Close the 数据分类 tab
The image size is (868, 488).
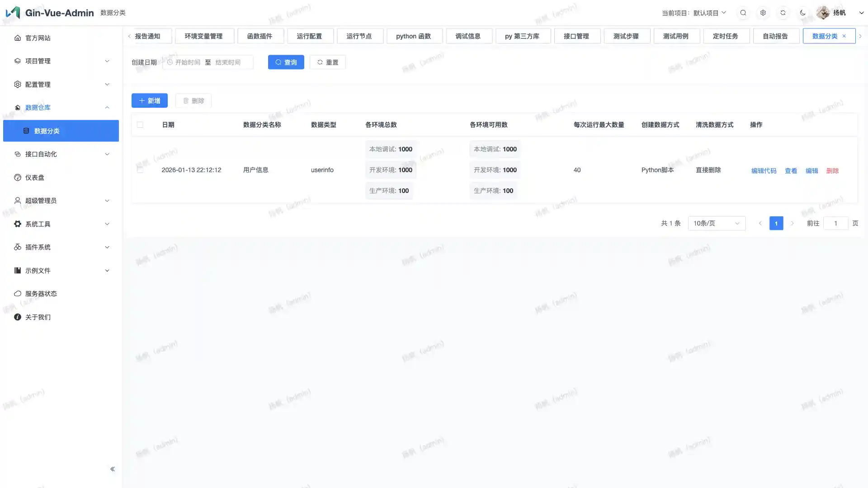pyautogui.click(x=844, y=36)
